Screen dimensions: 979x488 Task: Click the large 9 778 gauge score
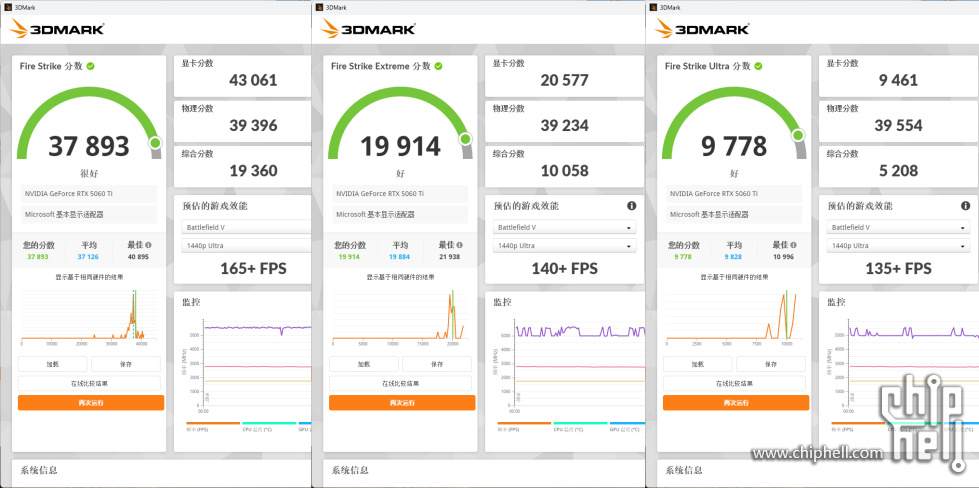click(734, 147)
